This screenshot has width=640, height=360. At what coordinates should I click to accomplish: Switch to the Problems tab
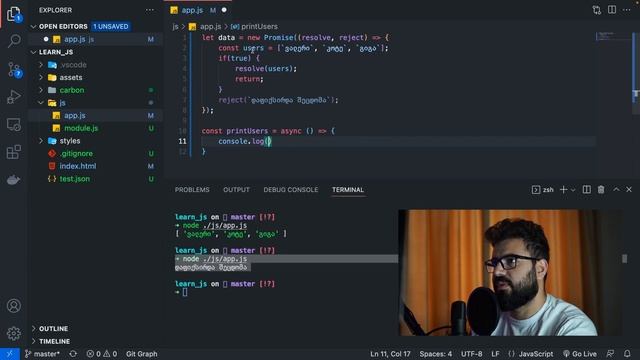point(192,190)
